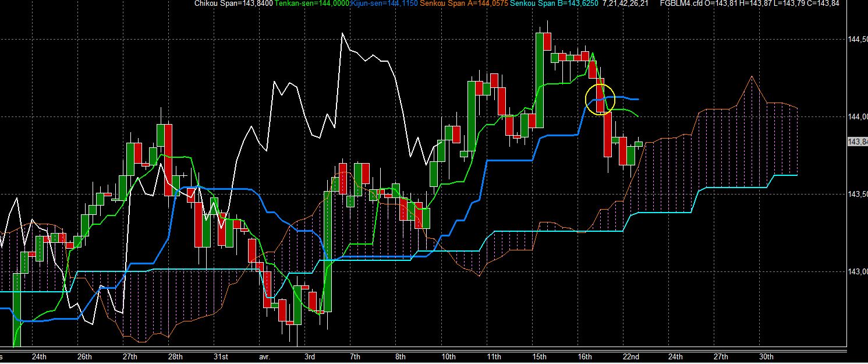Click the 11th date label

pyautogui.click(x=494, y=357)
